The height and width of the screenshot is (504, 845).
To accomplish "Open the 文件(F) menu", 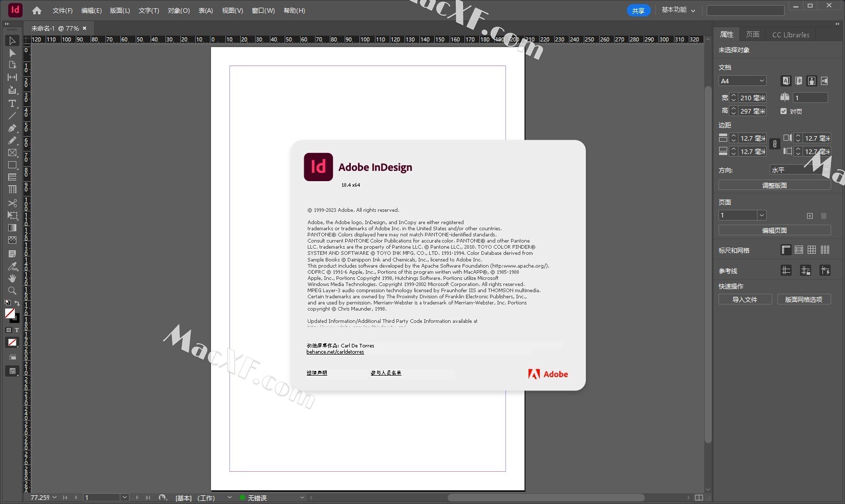I will tap(62, 10).
